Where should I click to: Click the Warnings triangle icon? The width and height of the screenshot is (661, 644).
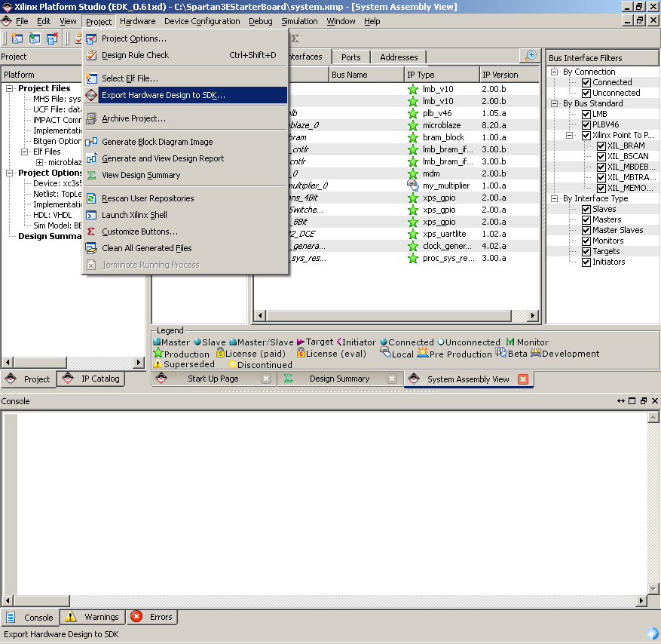[x=71, y=617]
